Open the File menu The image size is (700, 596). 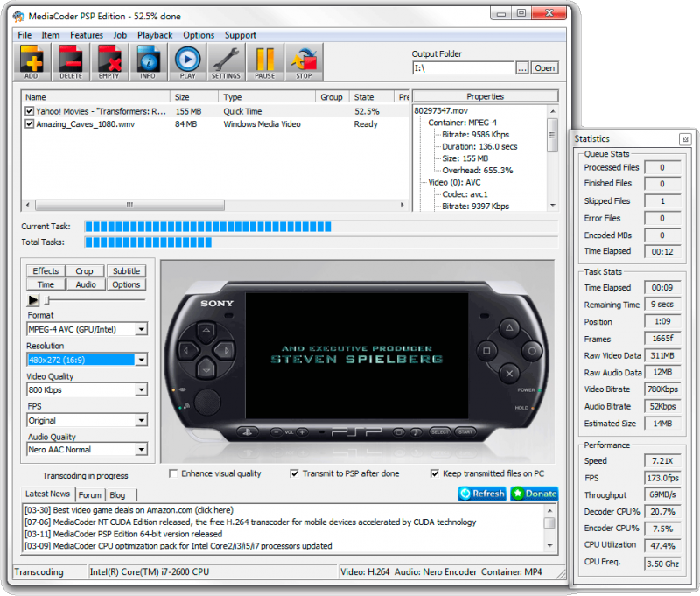point(24,35)
